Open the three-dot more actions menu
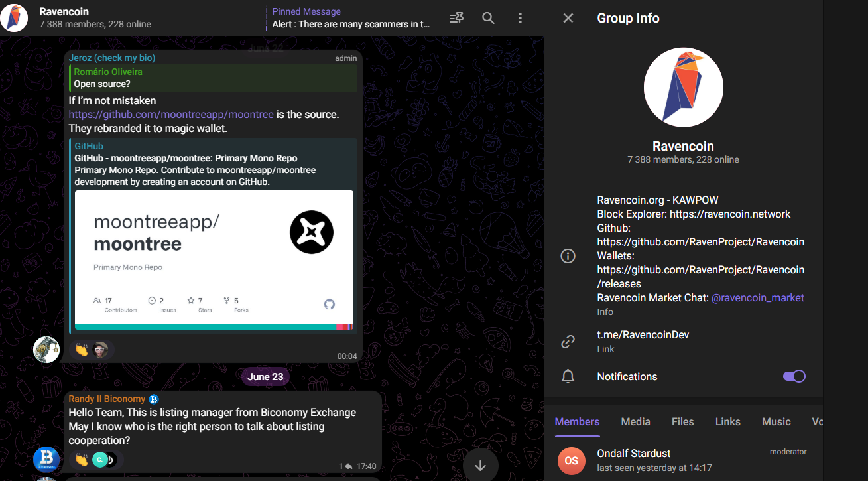 click(x=521, y=18)
